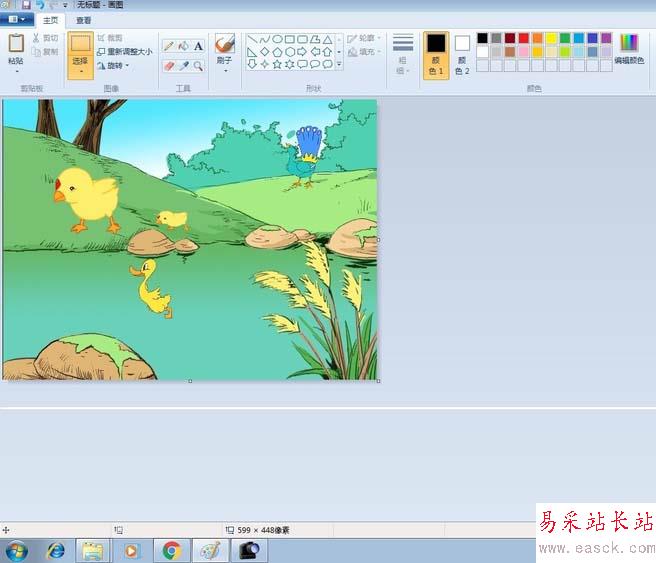Select the Left arrow shape
Screen dimensions: 656x563
[x=315, y=52]
